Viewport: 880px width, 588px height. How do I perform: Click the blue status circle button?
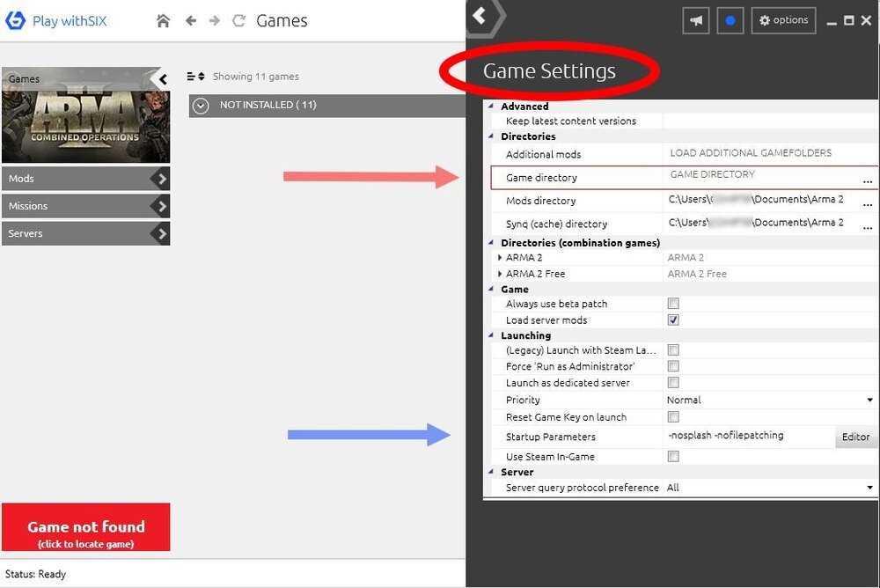pyautogui.click(x=730, y=21)
